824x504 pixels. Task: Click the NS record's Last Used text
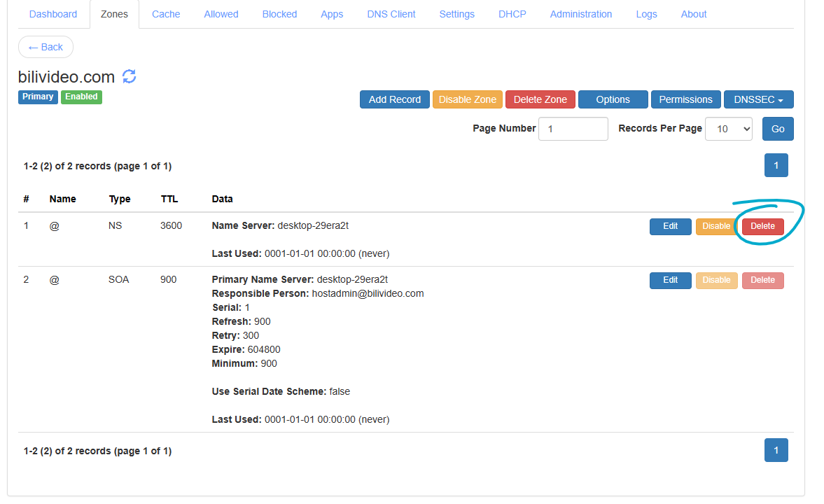300,254
